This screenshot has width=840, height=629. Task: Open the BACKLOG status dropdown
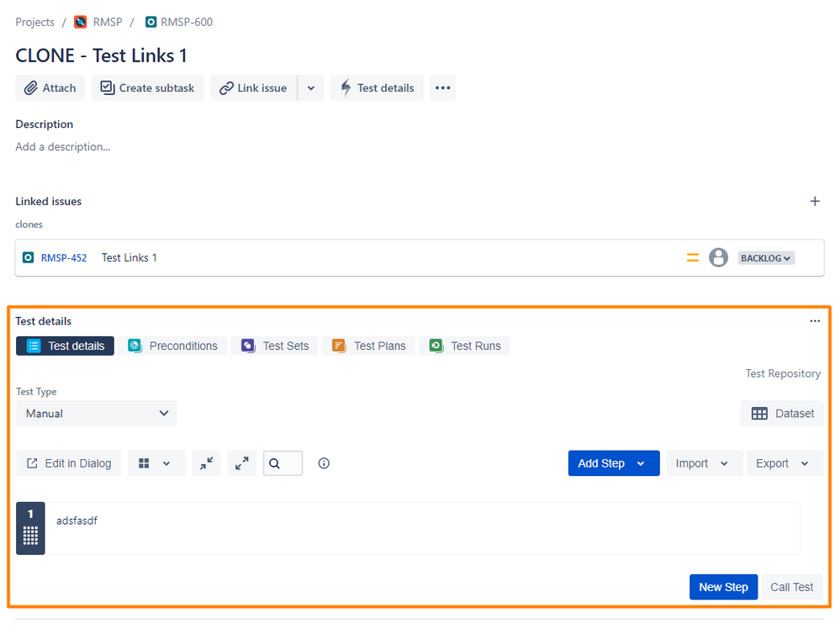coord(766,257)
